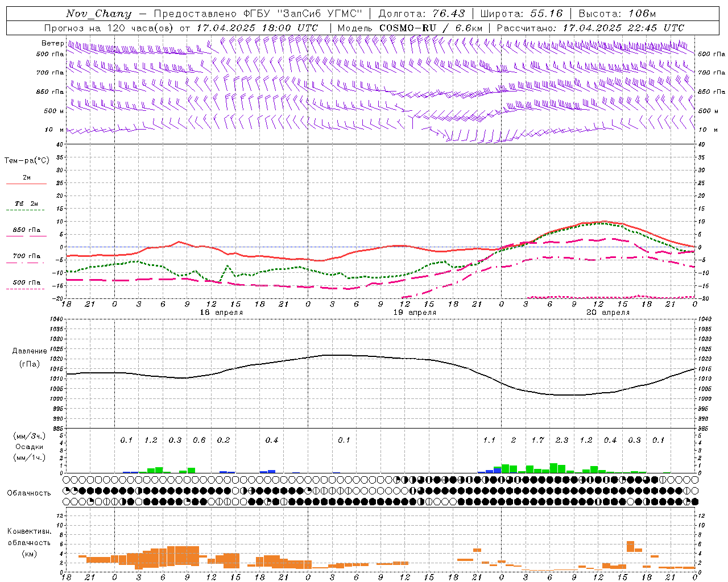This screenshot has height=582, width=728.
Task: Click the longitude value Долгота: 76.43
Action: (421, 14)
